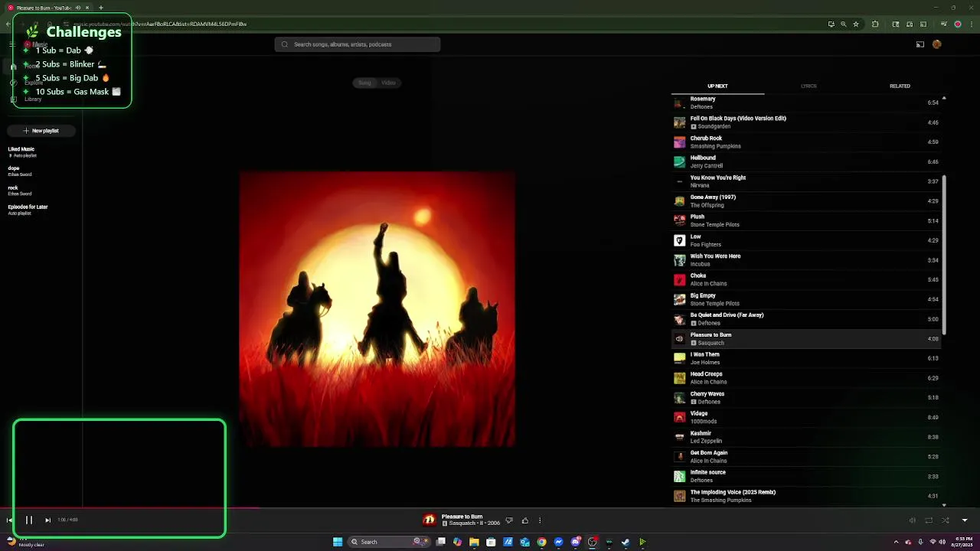
Task: Open the player bar three-dot menu
Action: (540, 520)
